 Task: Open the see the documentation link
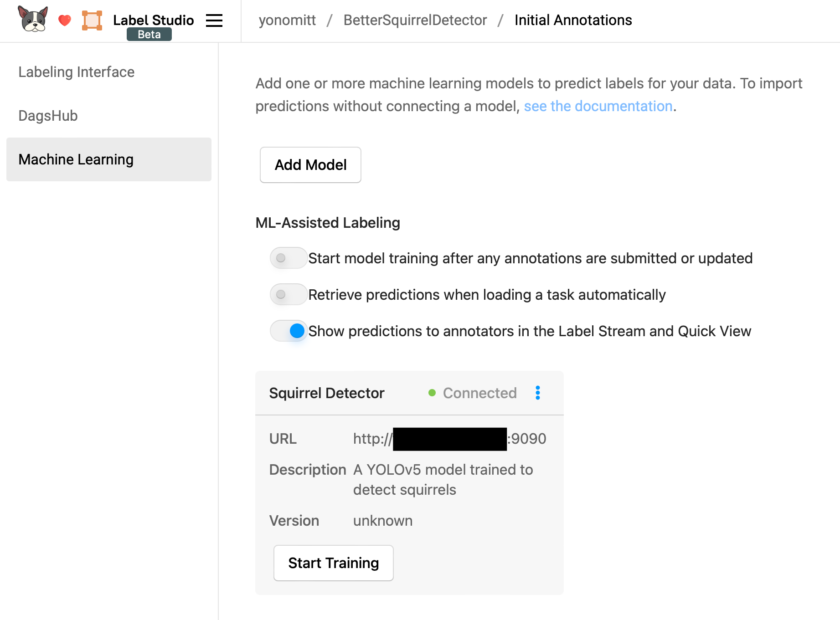(x=598, y=106)
